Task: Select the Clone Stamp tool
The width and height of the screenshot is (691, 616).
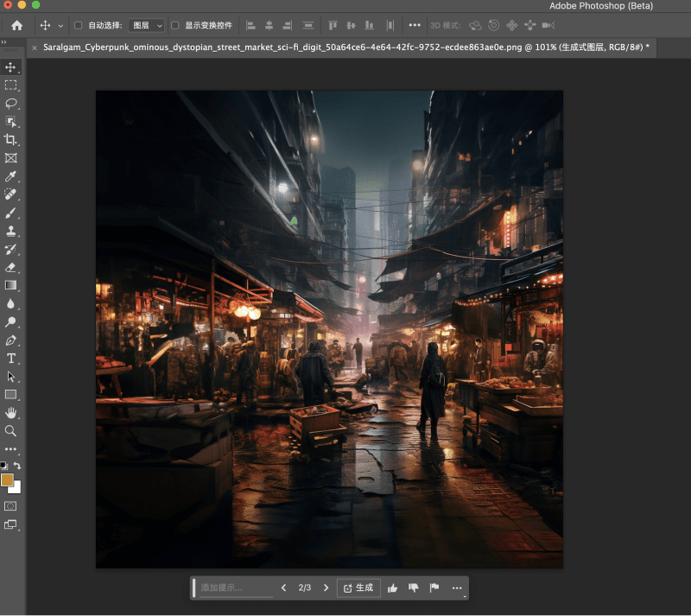Action: point(10,231)
